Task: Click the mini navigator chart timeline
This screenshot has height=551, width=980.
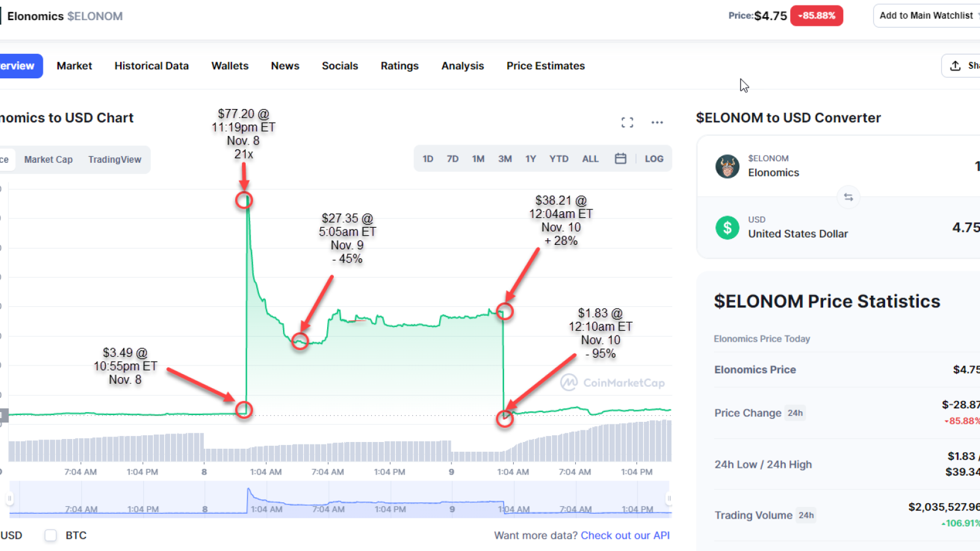Action: click(x=340, y=499)
